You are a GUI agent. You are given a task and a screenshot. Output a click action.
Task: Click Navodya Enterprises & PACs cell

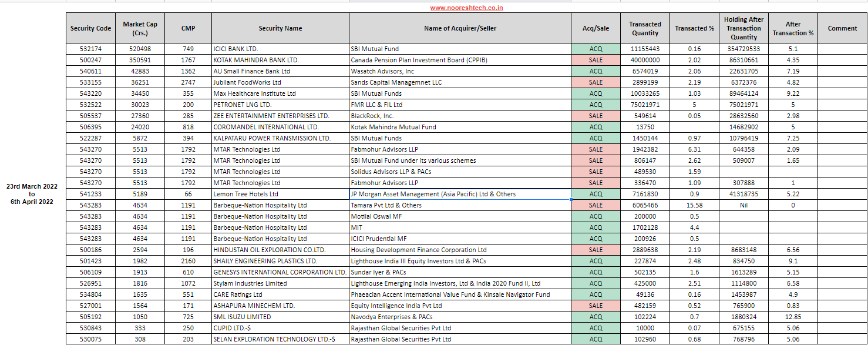(x=460, y=317)
